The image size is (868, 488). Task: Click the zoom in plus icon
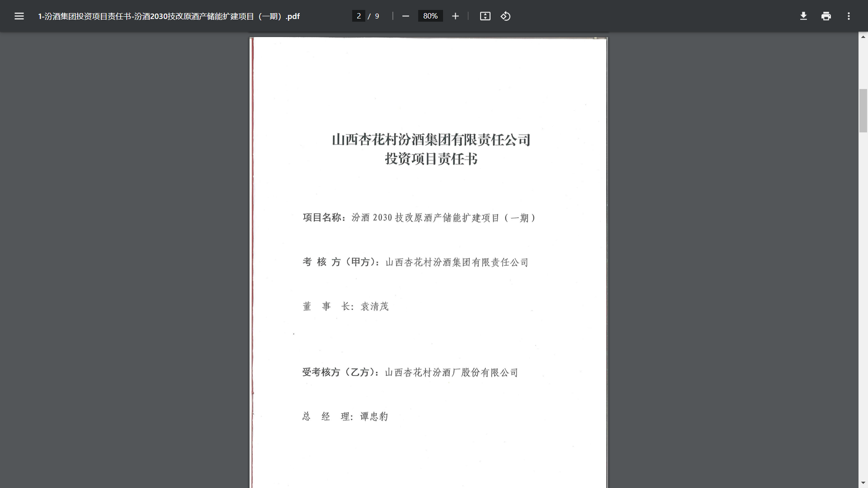pos(455,16)
